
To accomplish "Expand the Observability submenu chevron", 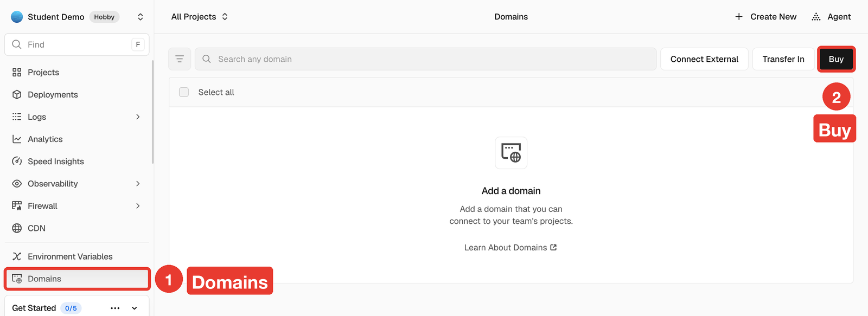I will pyautogui.click(x=138, y=184).
